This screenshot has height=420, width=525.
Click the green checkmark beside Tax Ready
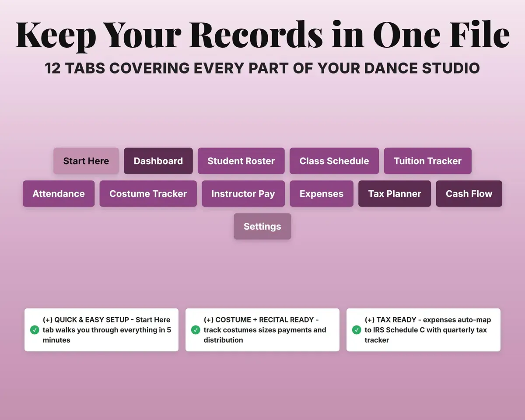point(357,330)
